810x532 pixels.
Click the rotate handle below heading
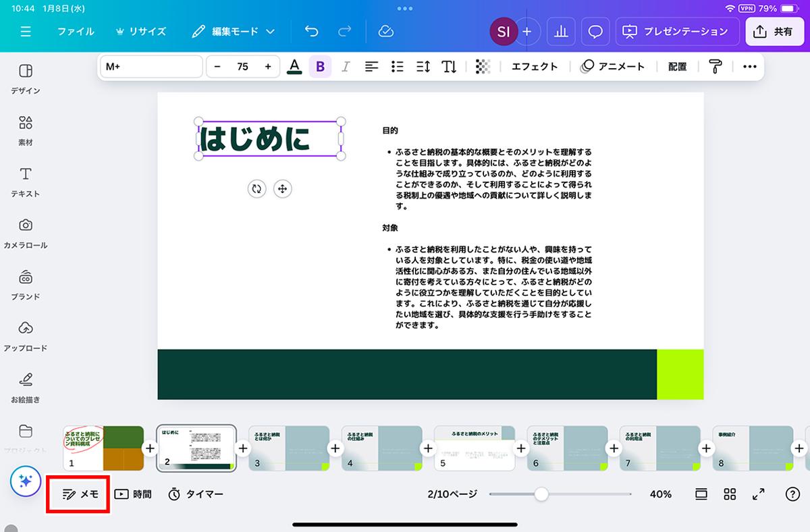coord(256,189)
